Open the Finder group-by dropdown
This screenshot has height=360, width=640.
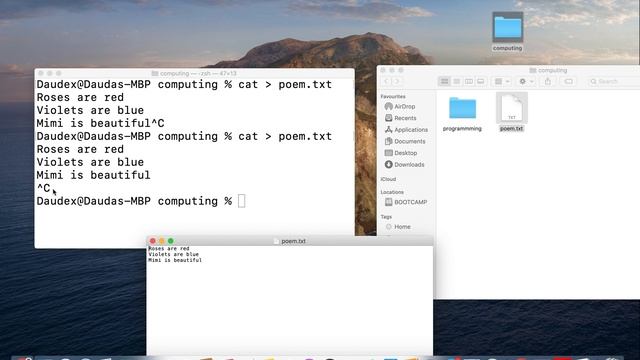click(502, 81)
